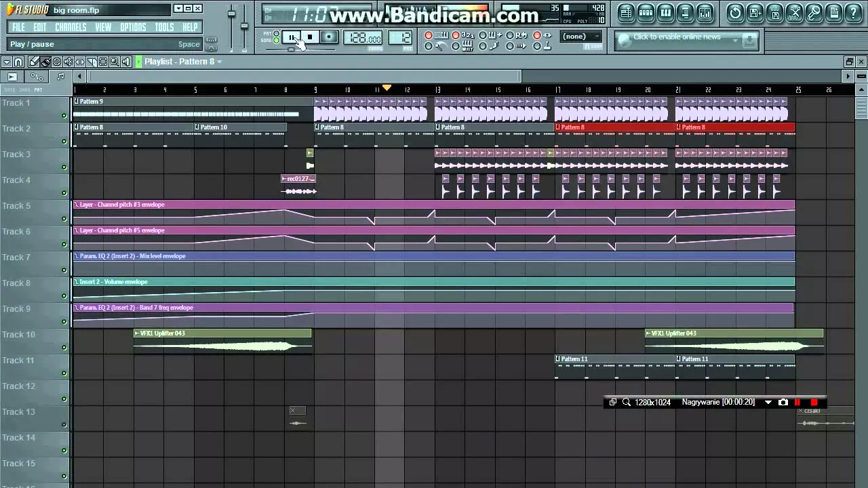
Task: Expand the online news panel dropdown arrow
Action: click(736, 41)
